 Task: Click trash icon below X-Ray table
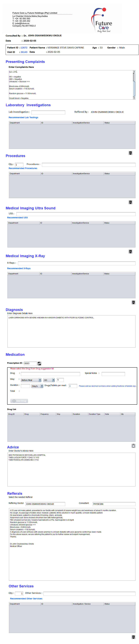coord(133,302)
